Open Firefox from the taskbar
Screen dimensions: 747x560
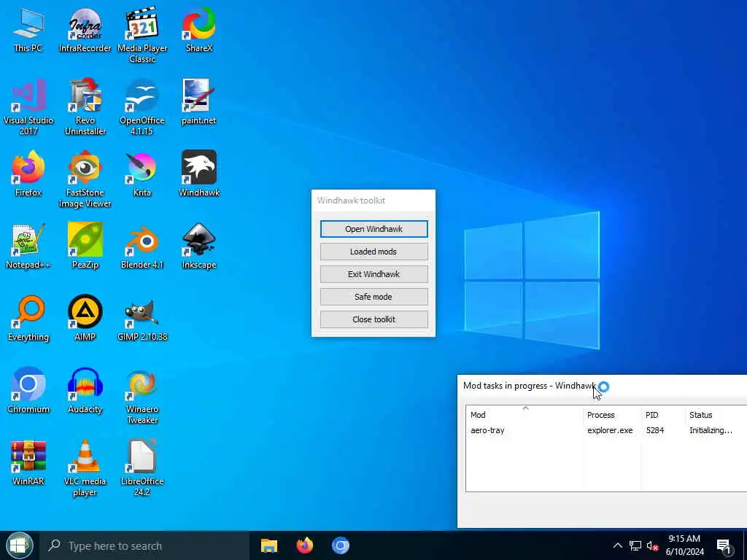[x=305, y=545]
